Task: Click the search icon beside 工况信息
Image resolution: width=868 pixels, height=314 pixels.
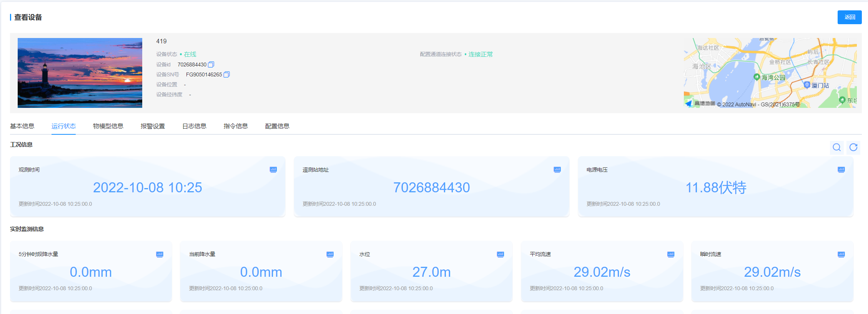Action: pos(836,147)
